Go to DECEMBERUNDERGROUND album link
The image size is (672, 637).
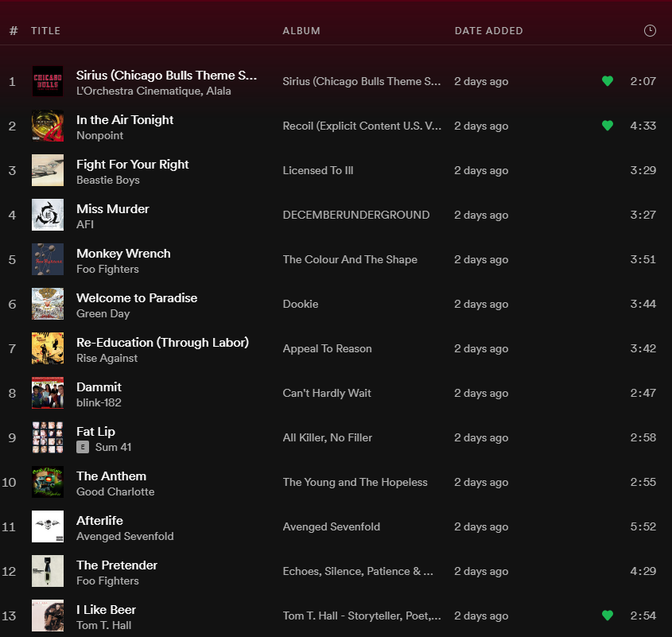[356, 215]
